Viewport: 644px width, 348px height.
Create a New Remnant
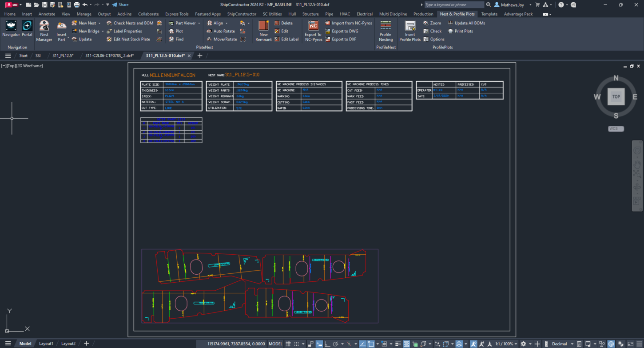[x=263, y=30]
